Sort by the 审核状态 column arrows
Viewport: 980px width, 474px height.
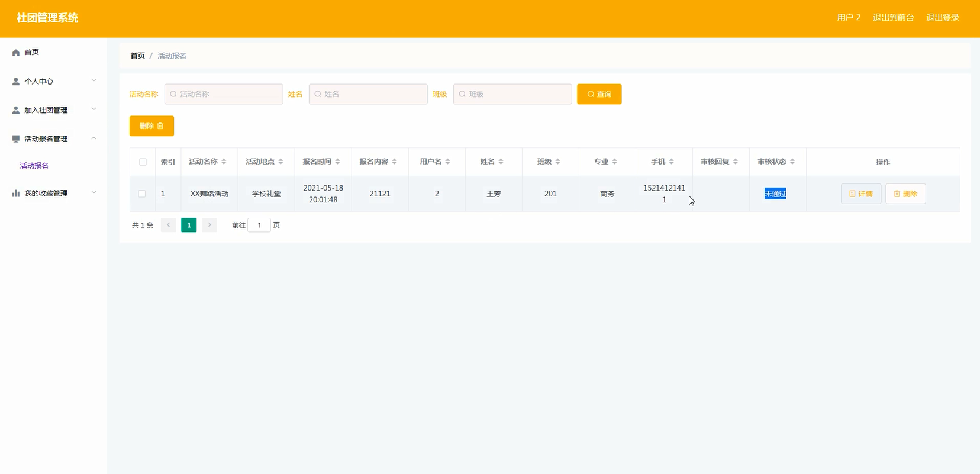coord(792,162)
